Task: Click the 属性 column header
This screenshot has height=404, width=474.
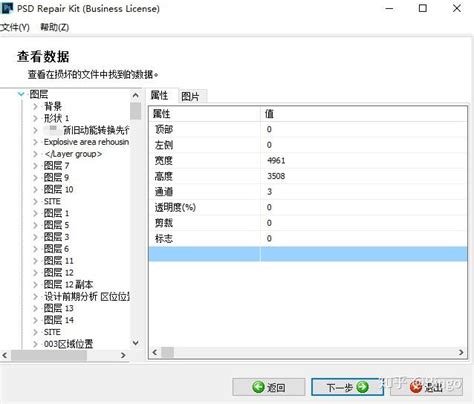Action: [204, 114]
